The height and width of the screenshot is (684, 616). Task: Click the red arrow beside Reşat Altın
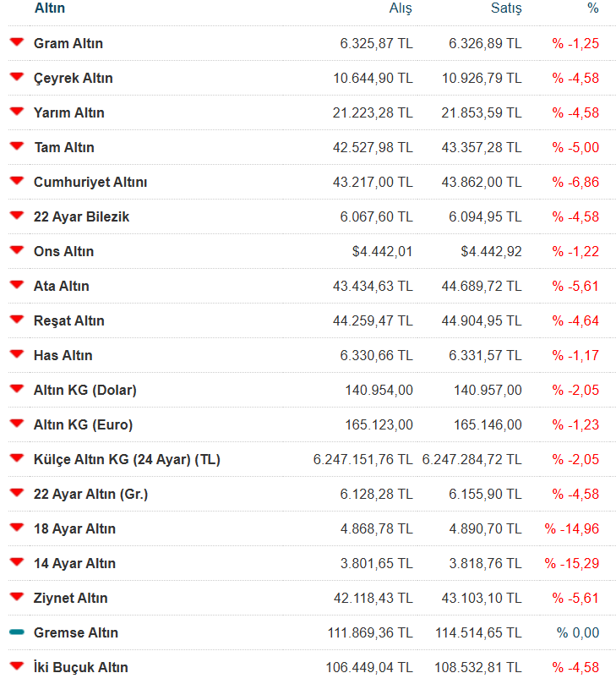[x=16, y=320]
